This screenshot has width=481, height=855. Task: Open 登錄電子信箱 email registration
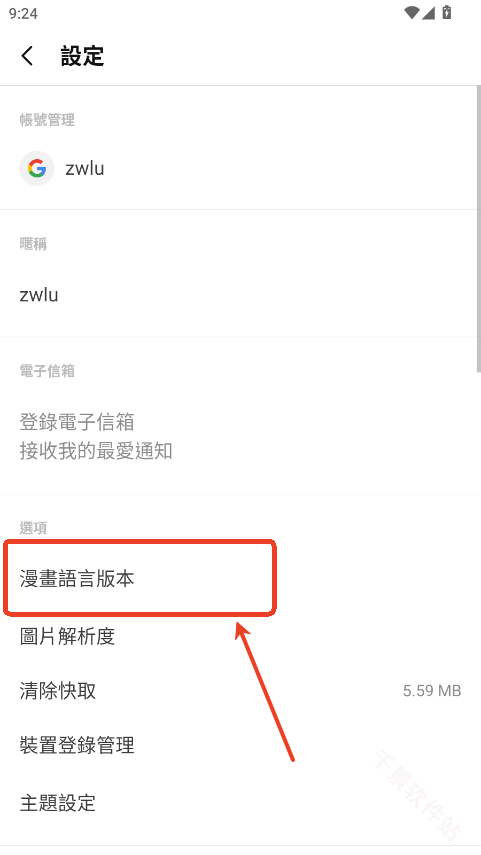coord(238,436)
